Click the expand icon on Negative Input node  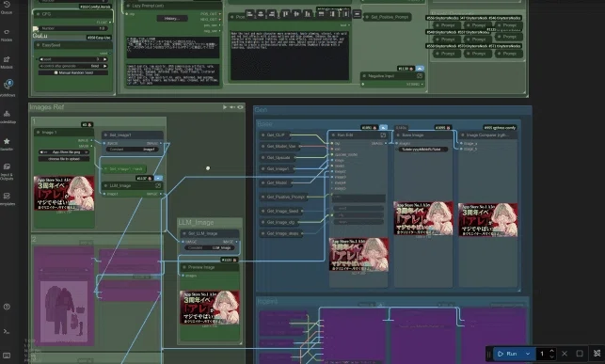click(420, 76)
